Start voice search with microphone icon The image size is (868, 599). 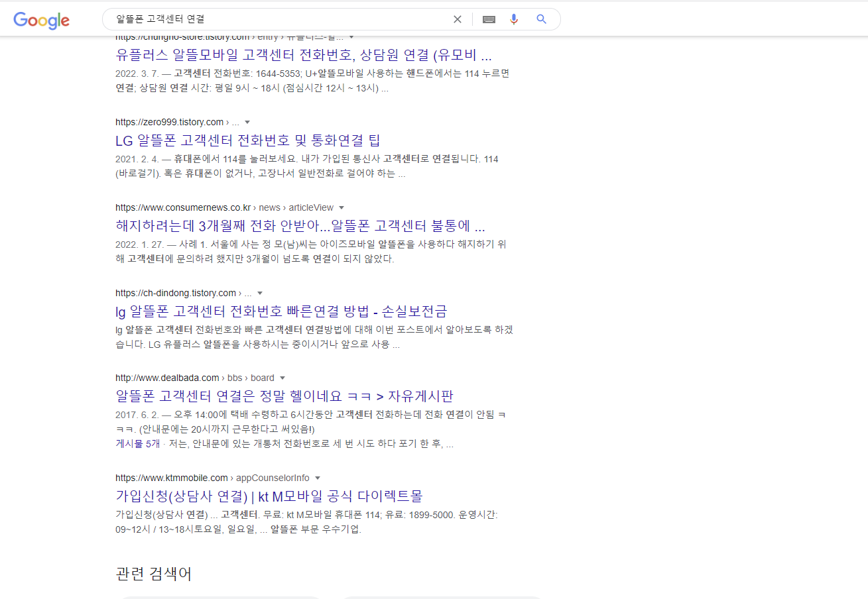pos(514,19)
